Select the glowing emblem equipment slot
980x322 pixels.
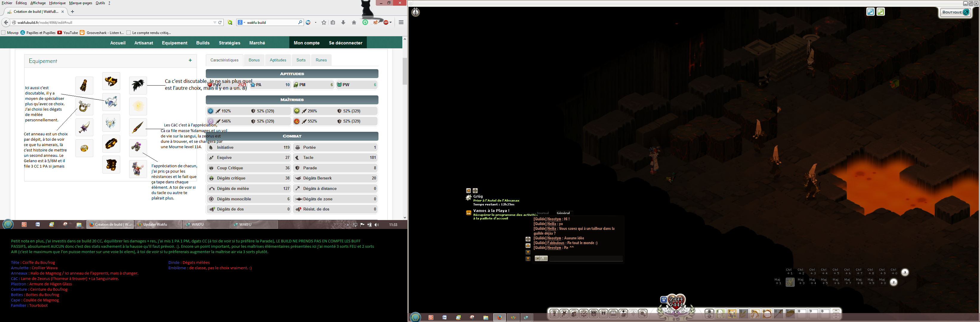pos(138,106)
